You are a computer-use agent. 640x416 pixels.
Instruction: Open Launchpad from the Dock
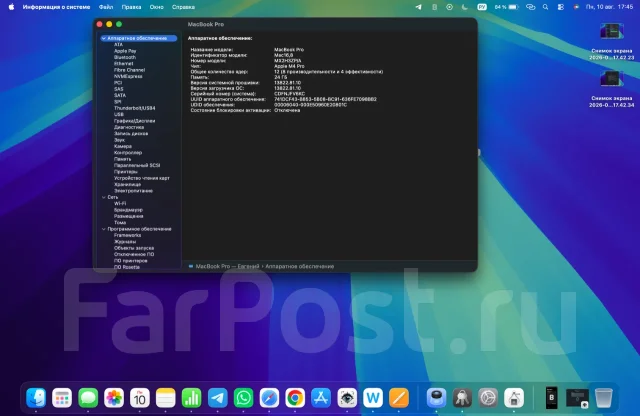tap(62, 398)
